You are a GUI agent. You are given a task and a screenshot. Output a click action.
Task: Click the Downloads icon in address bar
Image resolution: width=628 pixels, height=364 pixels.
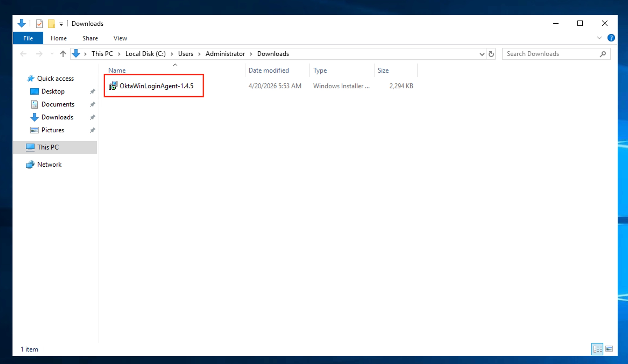(x=76, y=54)
